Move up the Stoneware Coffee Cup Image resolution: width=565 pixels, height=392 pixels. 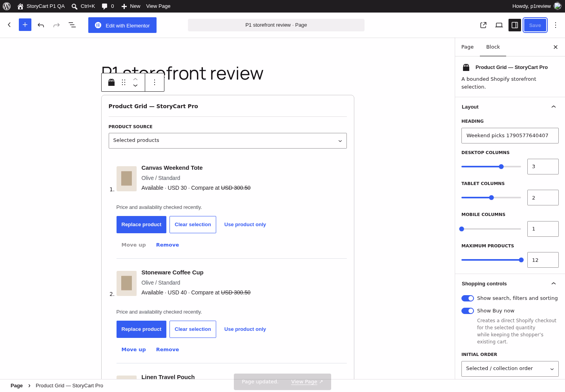click(134, 350)
